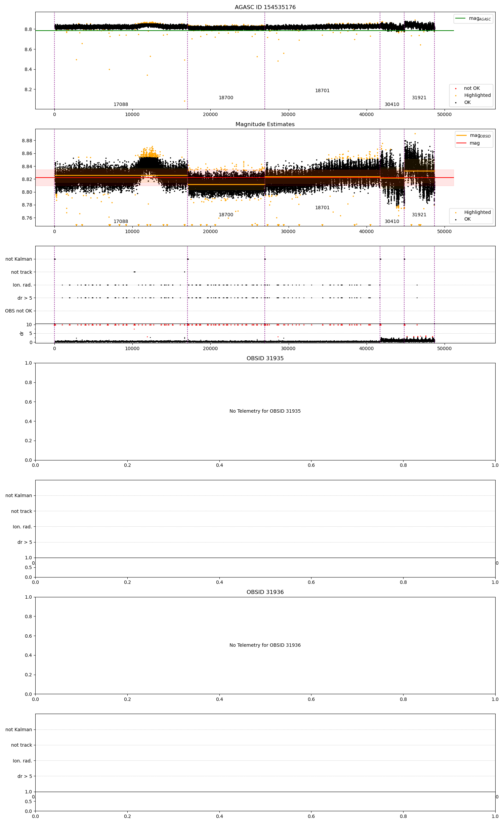Click OBSID label 30410 in Magnitude Estimates plot

[x=392, y=222]
